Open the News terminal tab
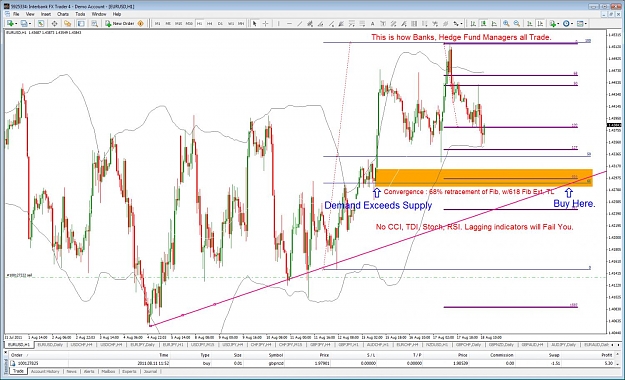This screenshot has width=625, height=380. pos(71,371)
